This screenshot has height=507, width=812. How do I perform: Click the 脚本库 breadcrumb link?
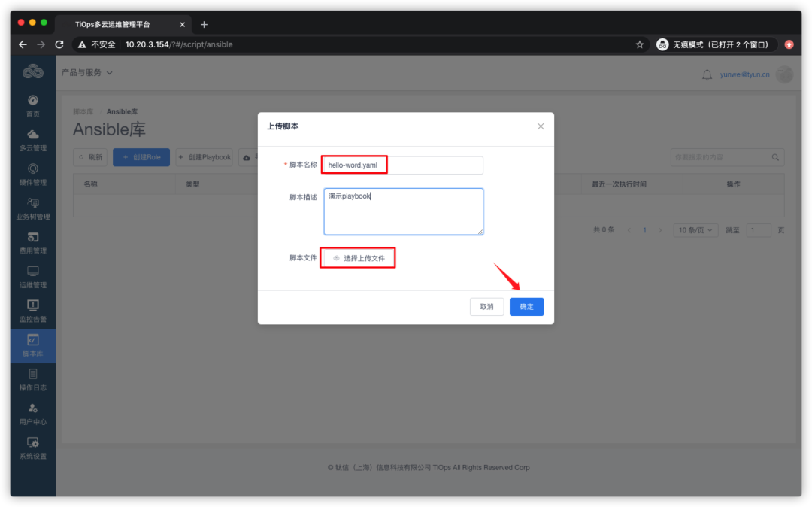pyautogui.click(x=83, y=111)
